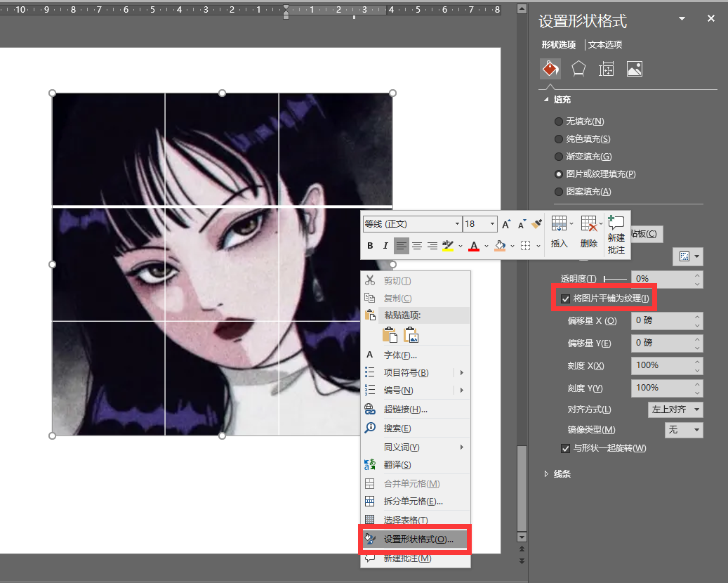This screenshot has width=728, height=583.
Task: Open the Picture tab icon
Action: (x=634, y=69)
